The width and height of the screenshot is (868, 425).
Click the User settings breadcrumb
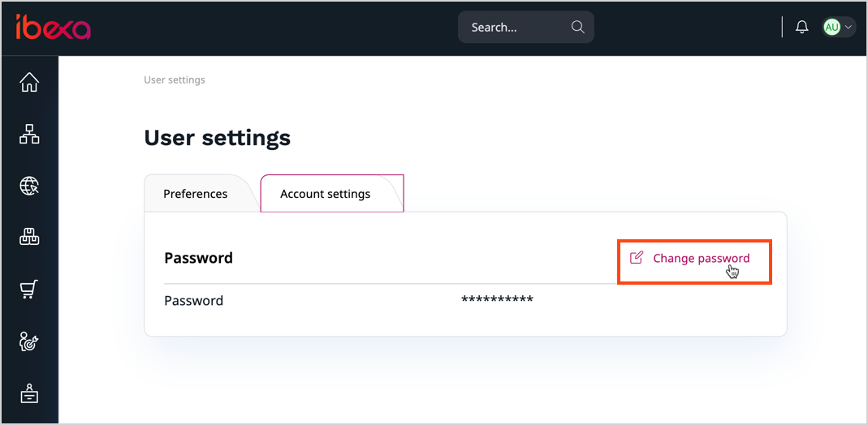(x=175, y=80)
